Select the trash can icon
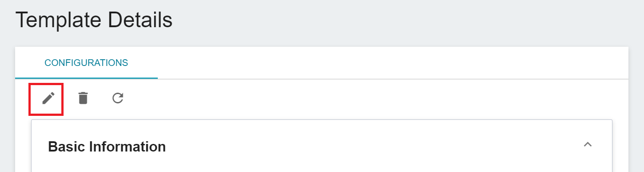 point(83,98)
